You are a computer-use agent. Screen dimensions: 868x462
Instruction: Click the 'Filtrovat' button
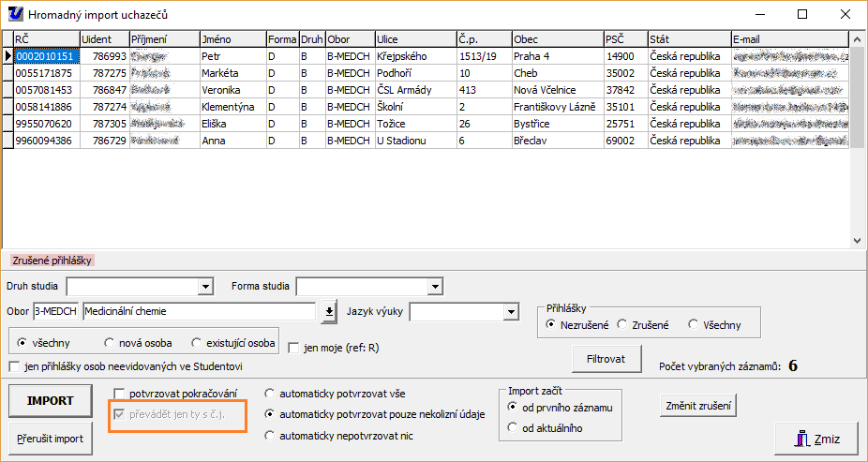pos(606,358)
